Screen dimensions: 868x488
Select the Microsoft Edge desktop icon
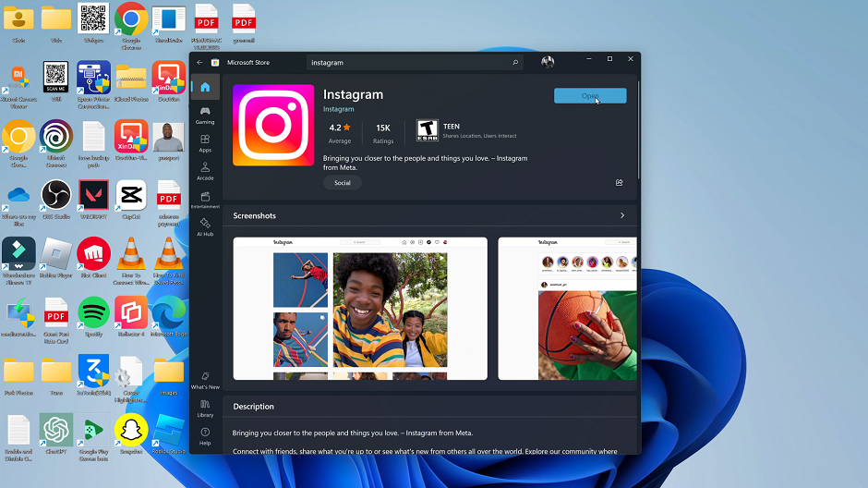pyautogui.click(x=168, y=316)
